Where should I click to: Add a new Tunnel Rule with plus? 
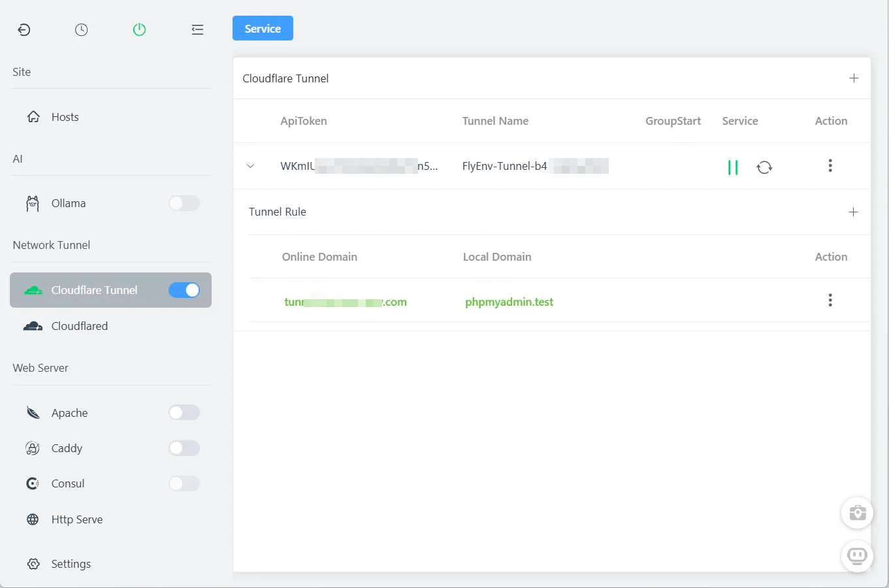[x=853, y=212]
